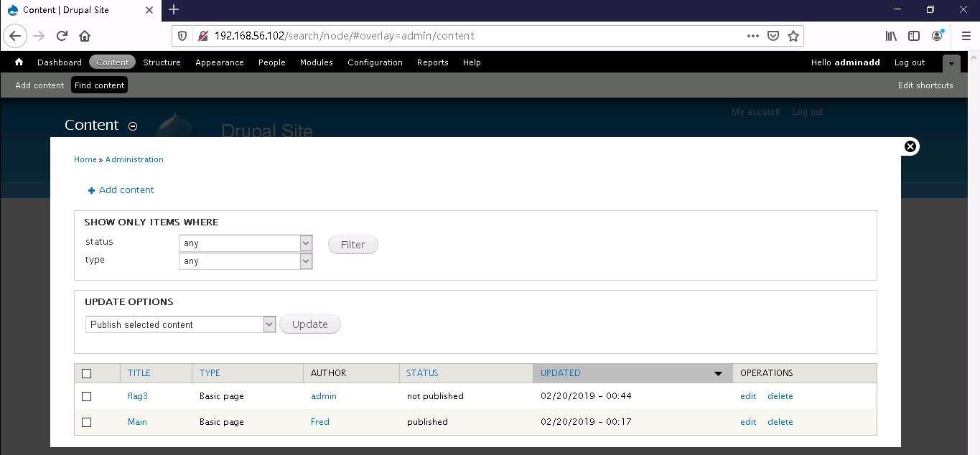Viewport: 980px width, 455px height.
Task: Open the Firefox account icon
Action: [938, 36]
